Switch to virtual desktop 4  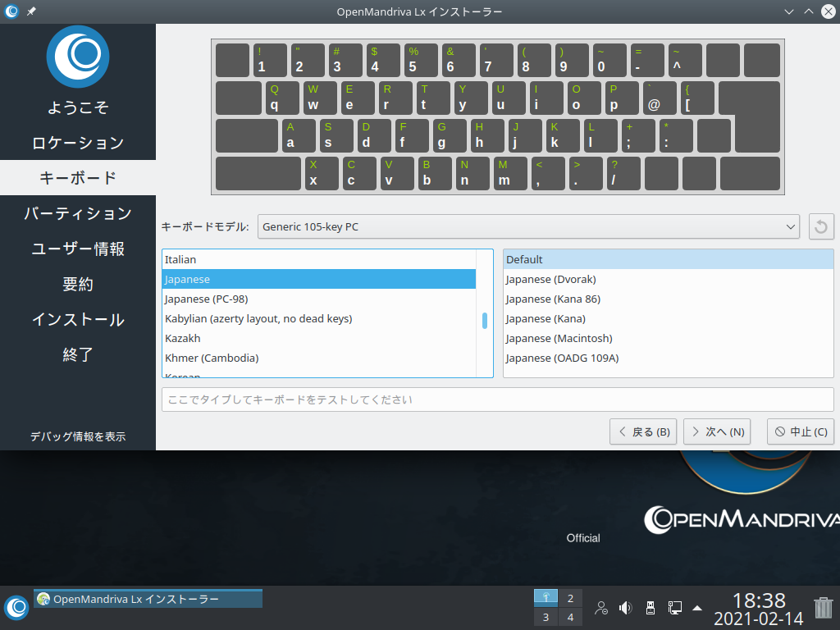click(570, 617)
